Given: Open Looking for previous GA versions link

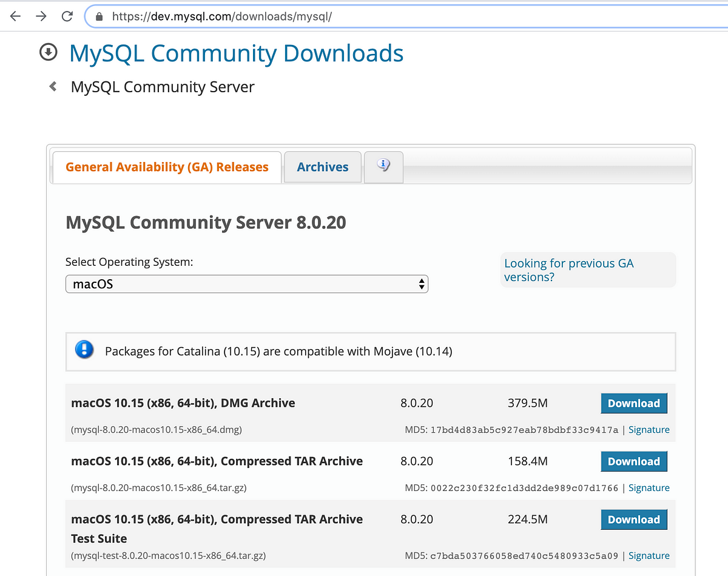Looking at the screenshot, I should (x=569, y=270).
